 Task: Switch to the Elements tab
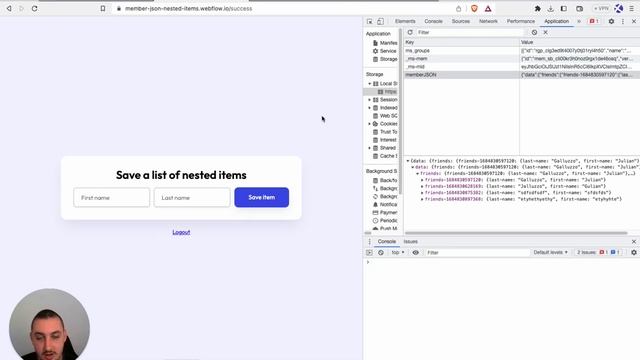point(405,21)
